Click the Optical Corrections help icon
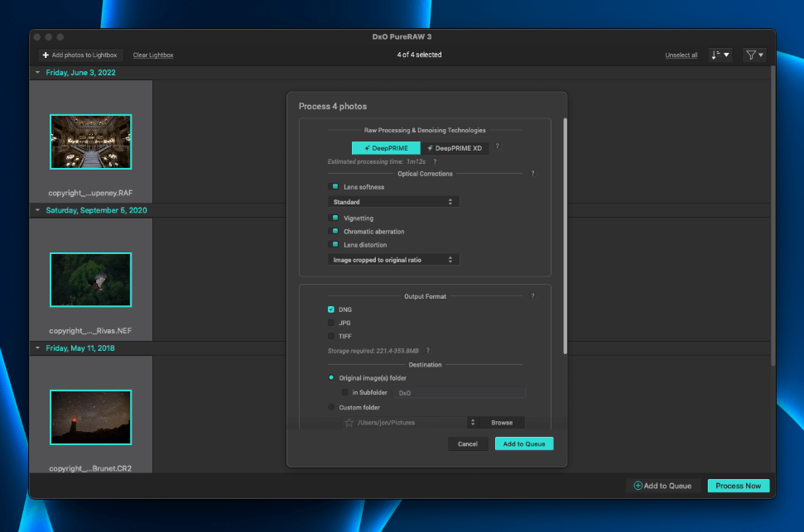 (x=532, y=173)
